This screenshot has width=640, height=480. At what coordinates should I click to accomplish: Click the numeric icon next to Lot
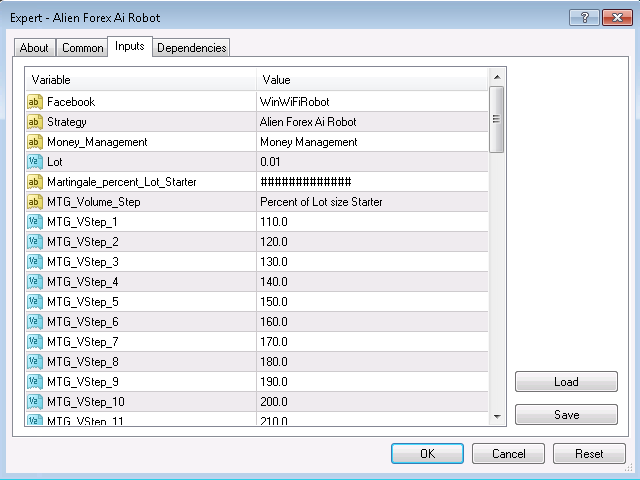[x=35, y=162]
